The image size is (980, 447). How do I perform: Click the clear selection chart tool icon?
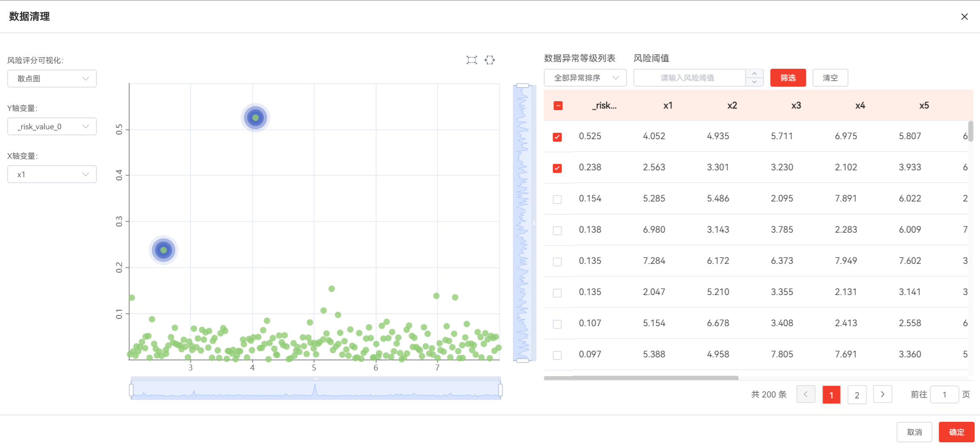tap(490, 60)
